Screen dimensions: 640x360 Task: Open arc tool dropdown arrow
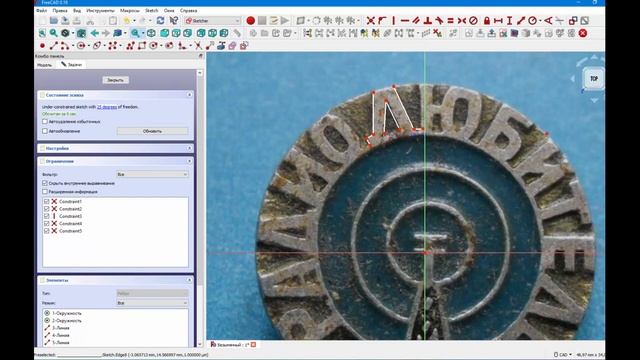(x=73, y=46)
